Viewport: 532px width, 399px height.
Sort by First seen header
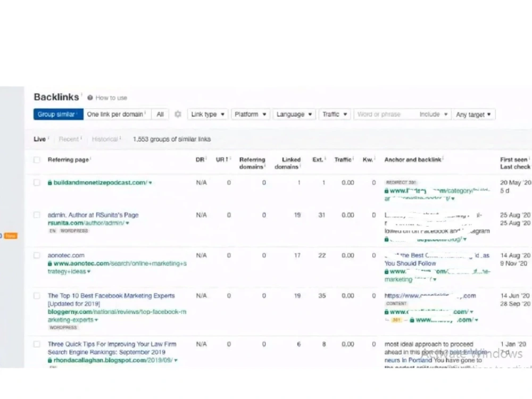point(514,160)
